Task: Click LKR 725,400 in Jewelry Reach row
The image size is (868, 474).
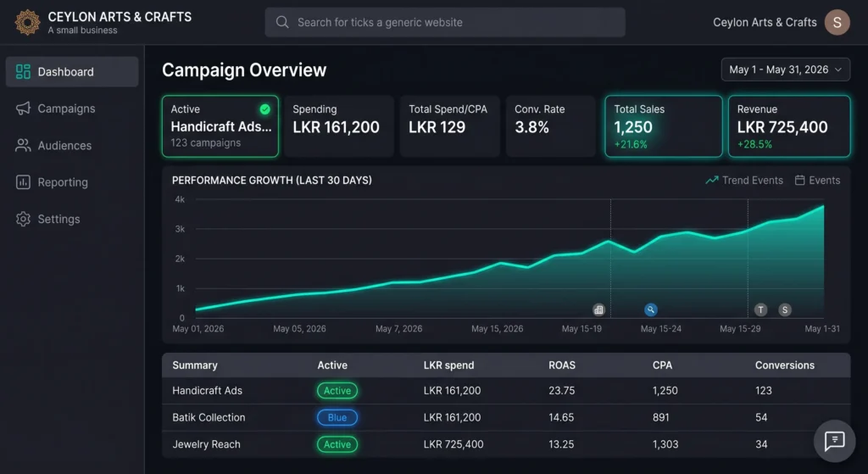Action: click(x=453, y=444)
